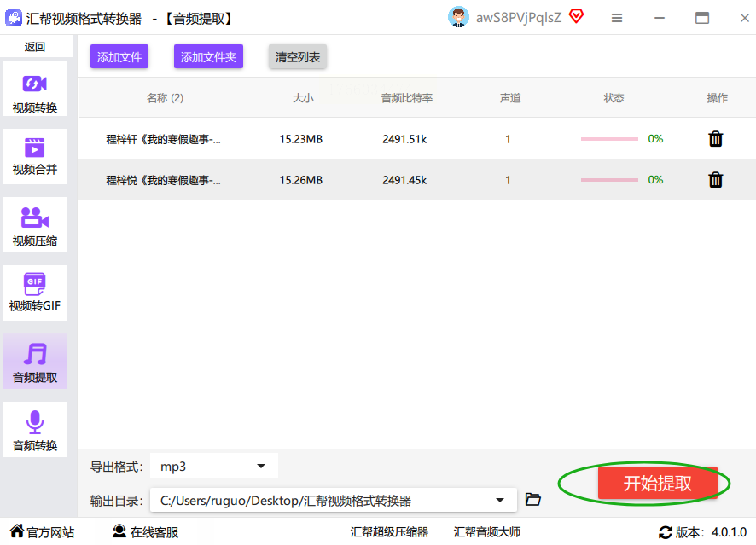Browse output folder with folder icon
Viewport: 756px width, 545px height.
click(x=532, y=499)
